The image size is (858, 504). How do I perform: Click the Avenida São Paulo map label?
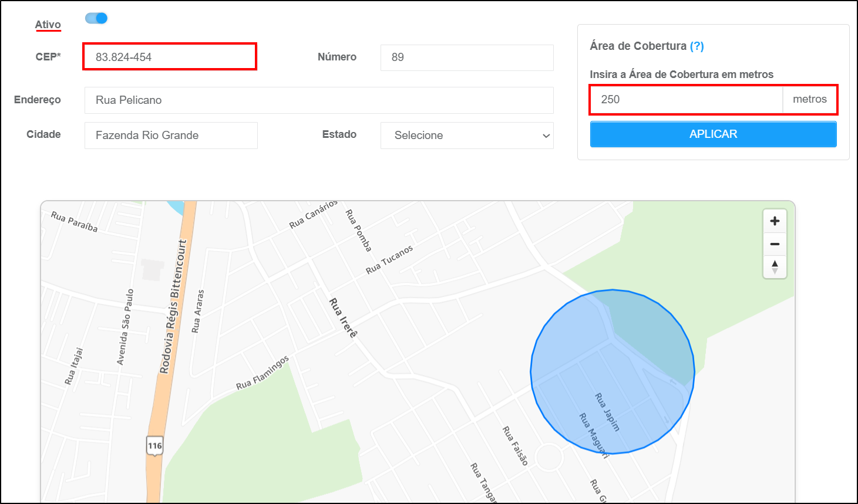[x=126, y=327]
